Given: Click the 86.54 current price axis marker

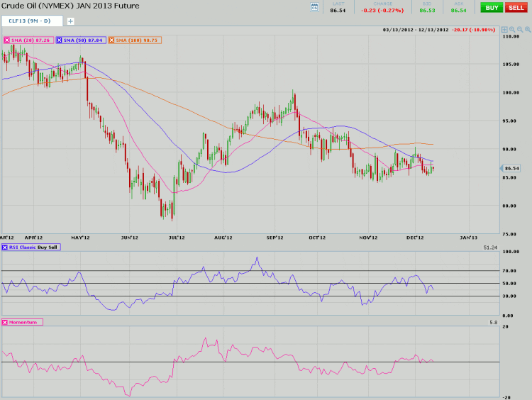Looking at the screenshot, I should click(512, 168).
